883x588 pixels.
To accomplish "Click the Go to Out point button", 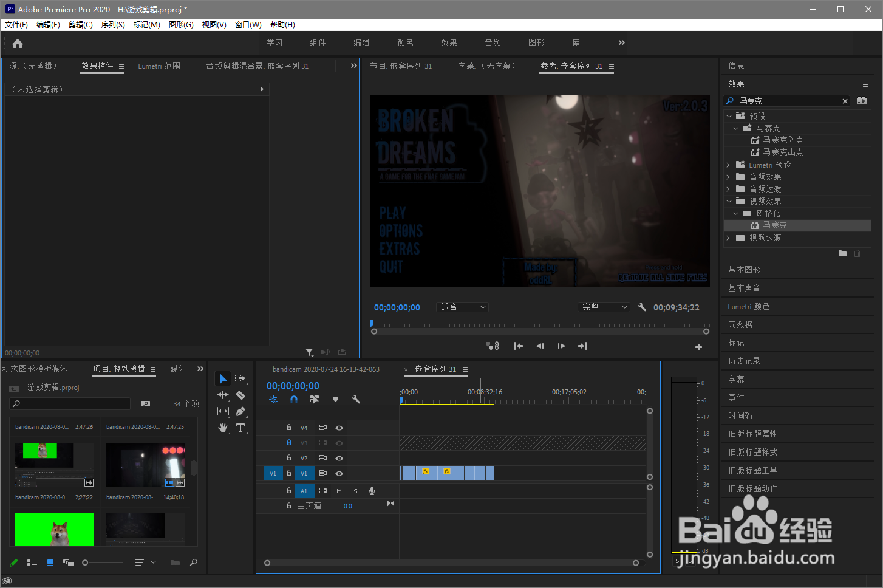I will point(582,346).
